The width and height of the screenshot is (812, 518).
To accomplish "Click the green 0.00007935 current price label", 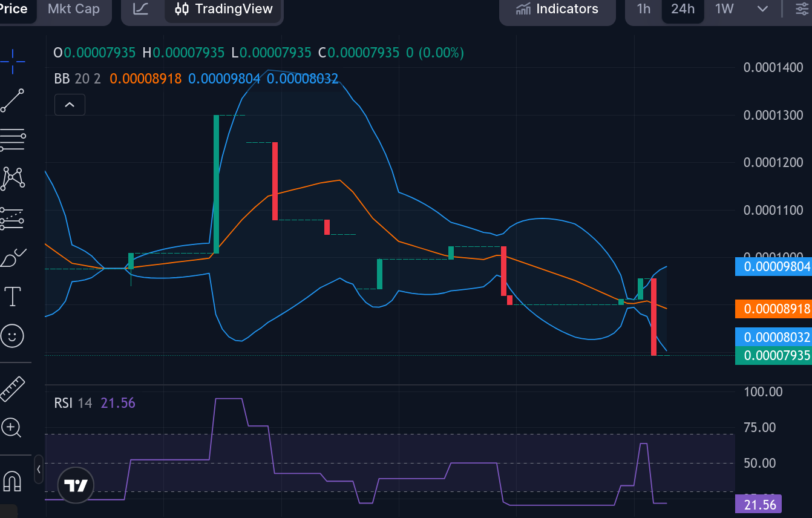I will point(773,355).
